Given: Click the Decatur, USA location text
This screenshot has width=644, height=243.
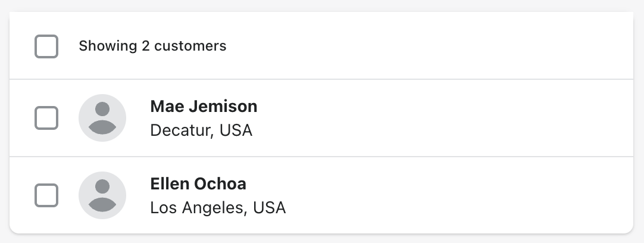Looking at the screenshot, I should 201,130.
